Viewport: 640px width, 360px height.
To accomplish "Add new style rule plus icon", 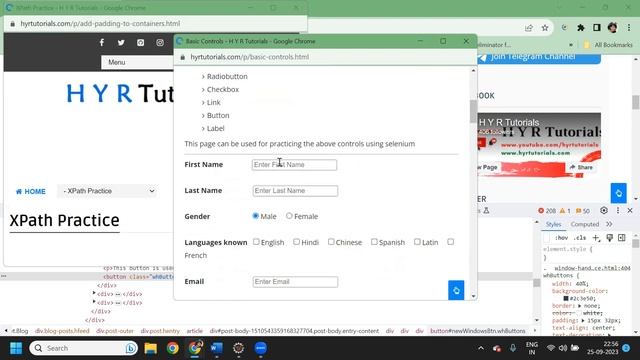I will click(596, 238).
